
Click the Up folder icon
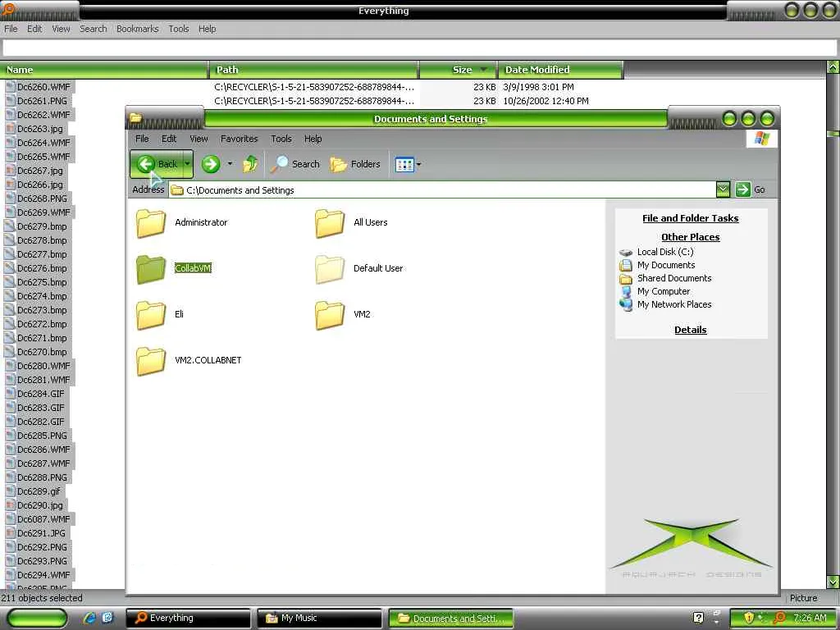tap(250, 164)
